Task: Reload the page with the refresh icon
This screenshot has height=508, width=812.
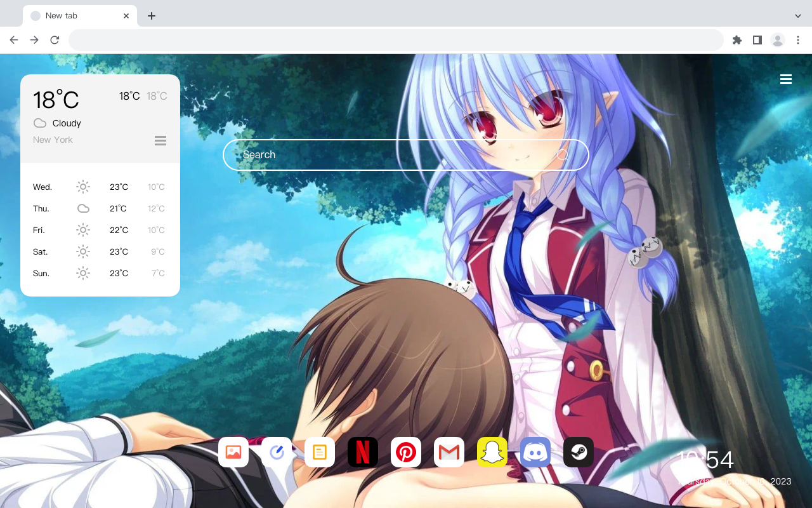Action: (x=55, y=40)
